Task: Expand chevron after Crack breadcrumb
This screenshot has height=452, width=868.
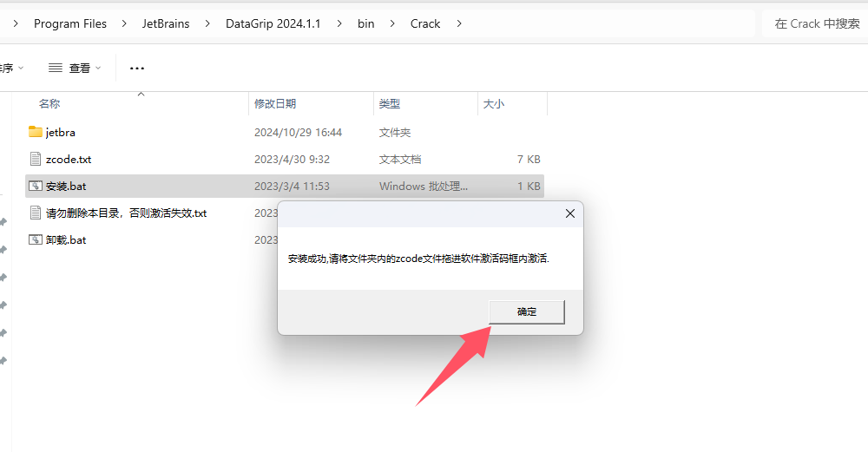Action: (459, 23)
